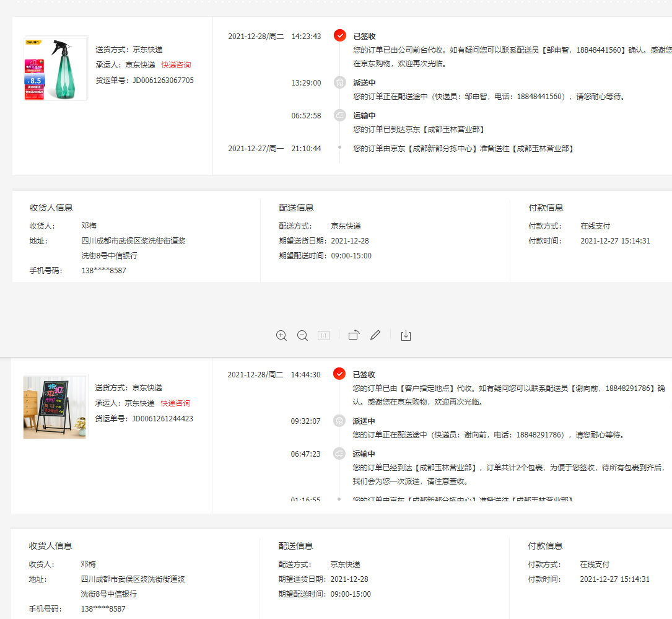The height and width of the screenshot is (619, 672).
Task: Click the red check icon at 14:44:30
Action: pyautogui.click(x=339, y=374)
